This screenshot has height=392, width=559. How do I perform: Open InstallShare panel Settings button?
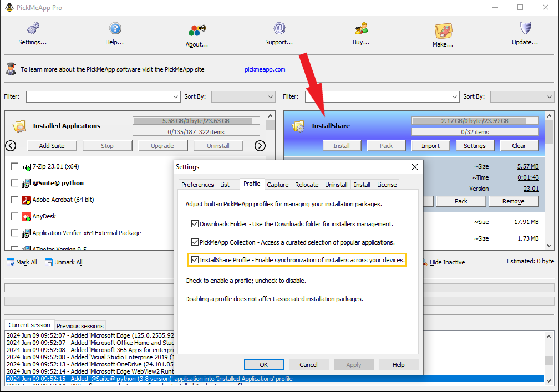[475, 146]
